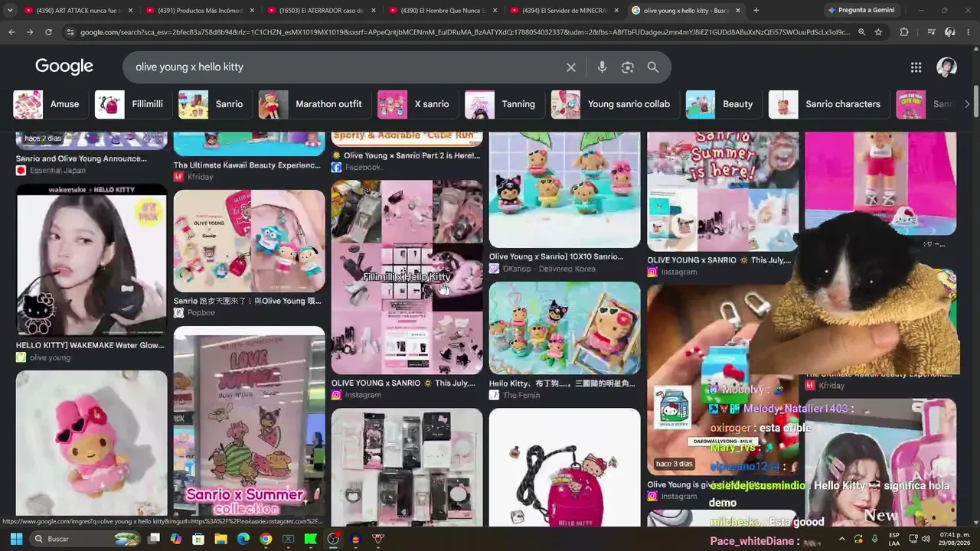Open File Explorer from the taskbar
The height and width of the screenshot is (551, 980).
pyautogui.click(x=220, y=539)
